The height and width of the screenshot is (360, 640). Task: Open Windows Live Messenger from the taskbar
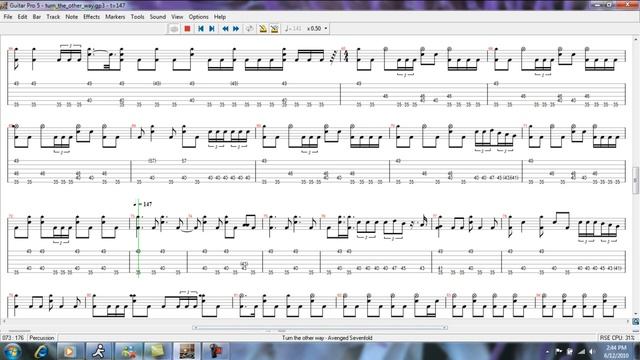(128, 351)
